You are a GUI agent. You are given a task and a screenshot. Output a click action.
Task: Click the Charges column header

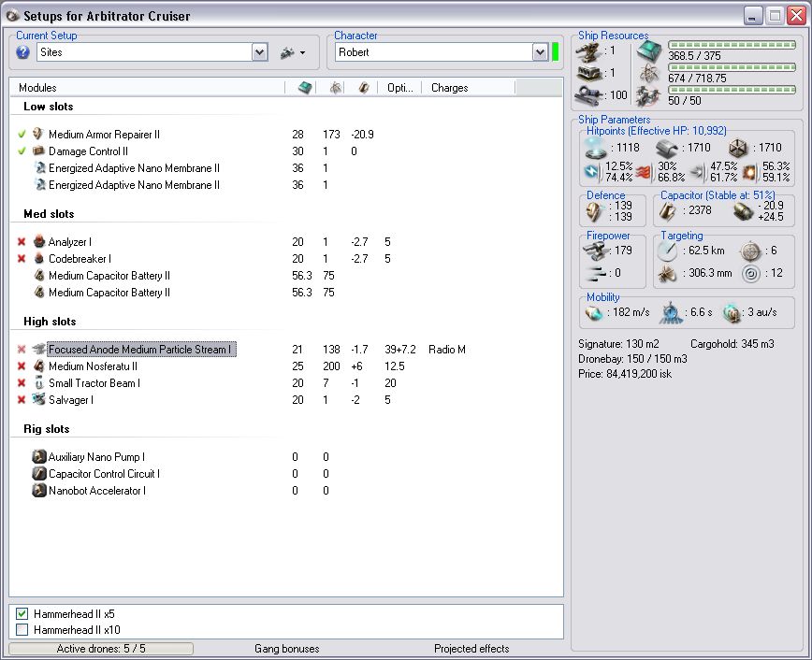[449, 88]
